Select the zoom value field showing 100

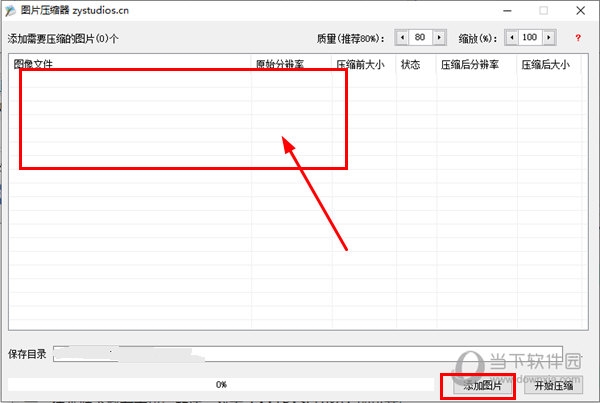(x=530, y=38)
